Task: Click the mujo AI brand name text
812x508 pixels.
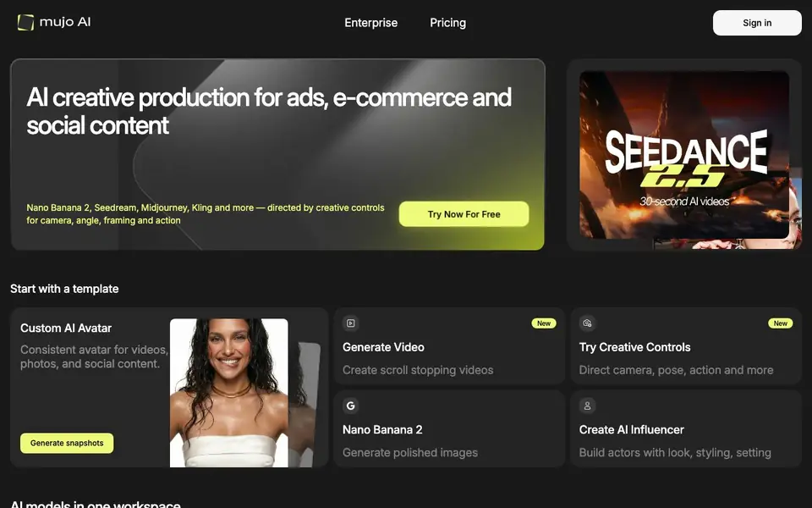Action: click(65, 22)
